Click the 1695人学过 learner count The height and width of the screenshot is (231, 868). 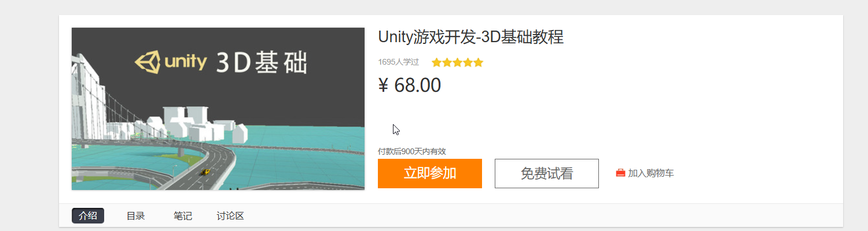(398, 62)
